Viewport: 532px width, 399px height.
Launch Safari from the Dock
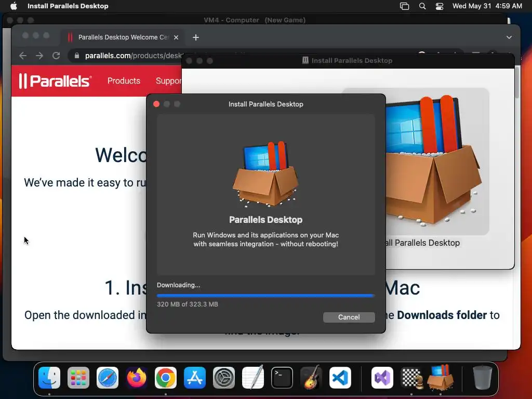tap(108, 378)
